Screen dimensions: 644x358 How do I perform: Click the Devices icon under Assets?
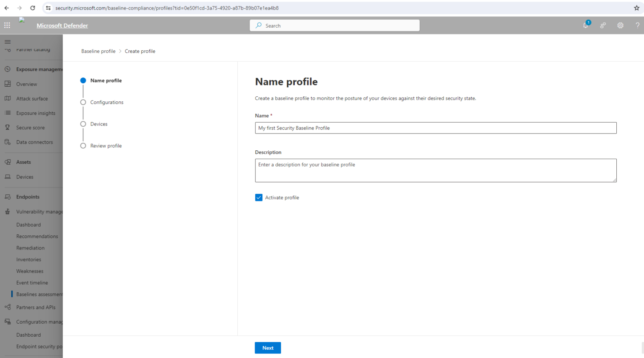8,177
